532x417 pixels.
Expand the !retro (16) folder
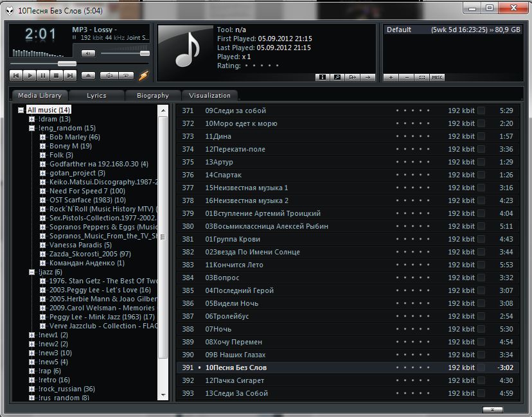coord(31,380)
